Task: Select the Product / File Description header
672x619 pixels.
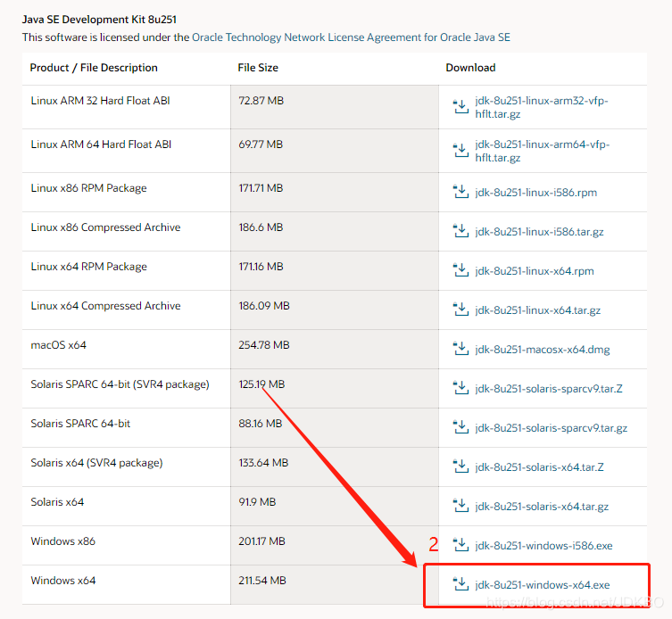Action: (x=94, y=68)
